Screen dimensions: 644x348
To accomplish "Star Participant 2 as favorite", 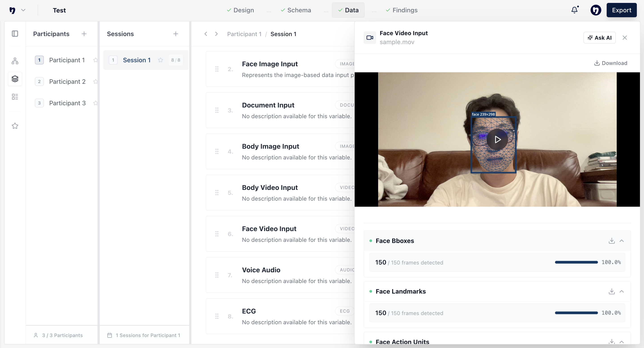I will click(95, 81).
